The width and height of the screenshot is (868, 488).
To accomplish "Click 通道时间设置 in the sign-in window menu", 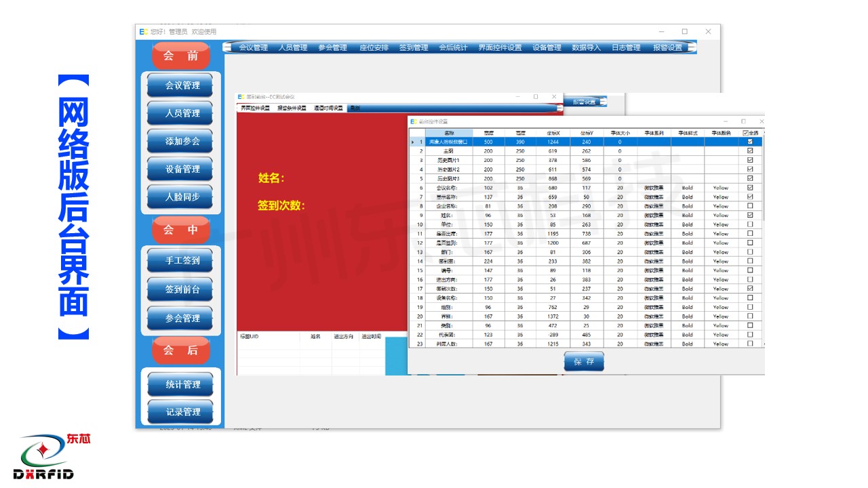I will point(328,108).
